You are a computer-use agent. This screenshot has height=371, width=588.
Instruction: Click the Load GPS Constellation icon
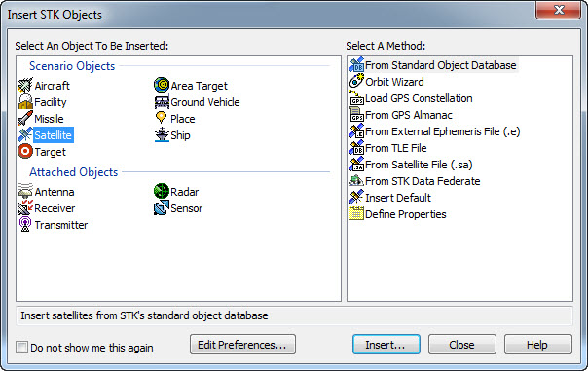click(356, 98)
